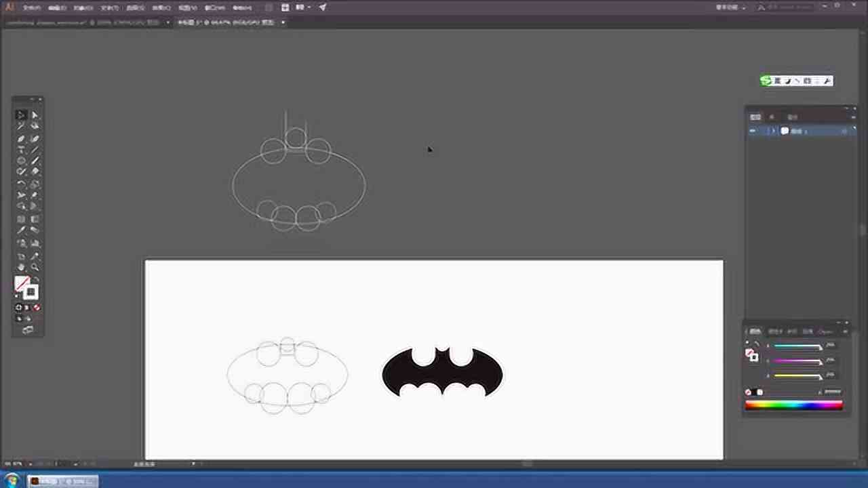Screen dimensions: 868x488
Task: Select the Zoom magnifier tool
Action: coord(35,267)
